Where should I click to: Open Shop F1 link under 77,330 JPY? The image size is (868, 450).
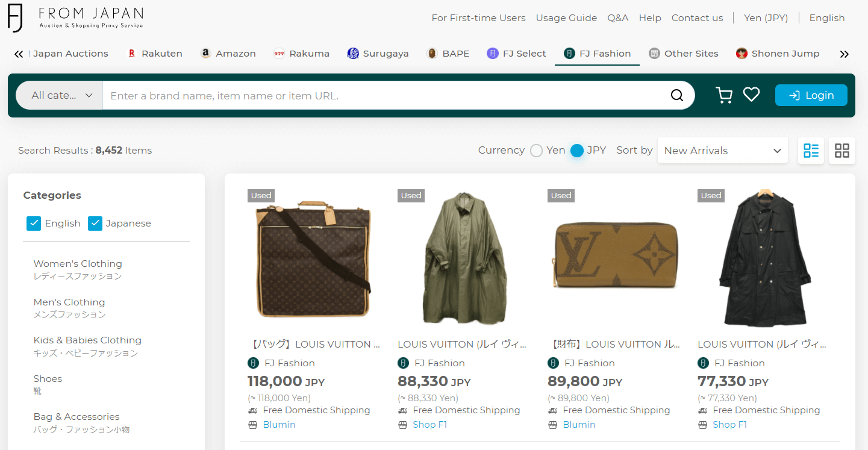[729, 425]
